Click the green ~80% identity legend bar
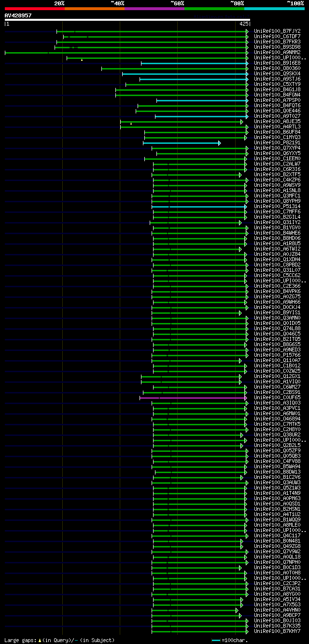The height and width of the screenshot is (644, 309). [214, 9]
